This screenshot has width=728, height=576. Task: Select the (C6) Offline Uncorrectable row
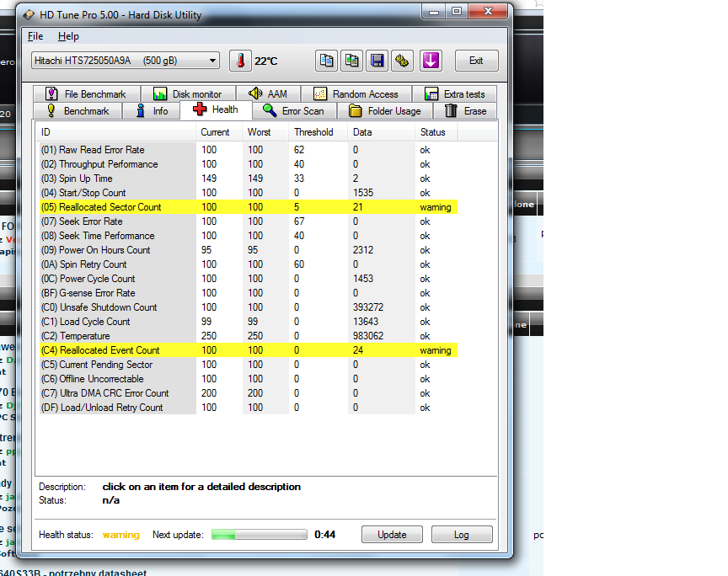tap(249, 379)
